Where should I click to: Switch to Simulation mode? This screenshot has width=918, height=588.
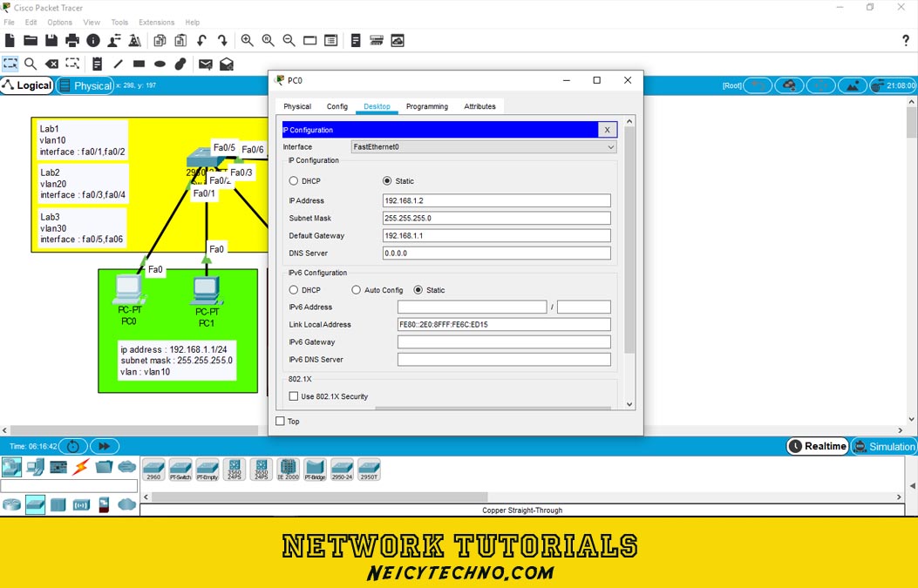[885, 446]
